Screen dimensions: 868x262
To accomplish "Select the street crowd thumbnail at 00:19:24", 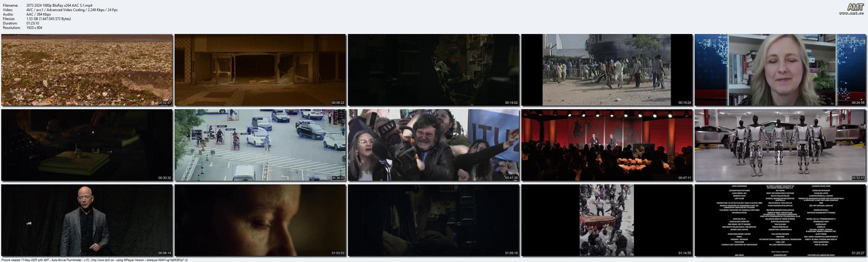I will (608, 70).
